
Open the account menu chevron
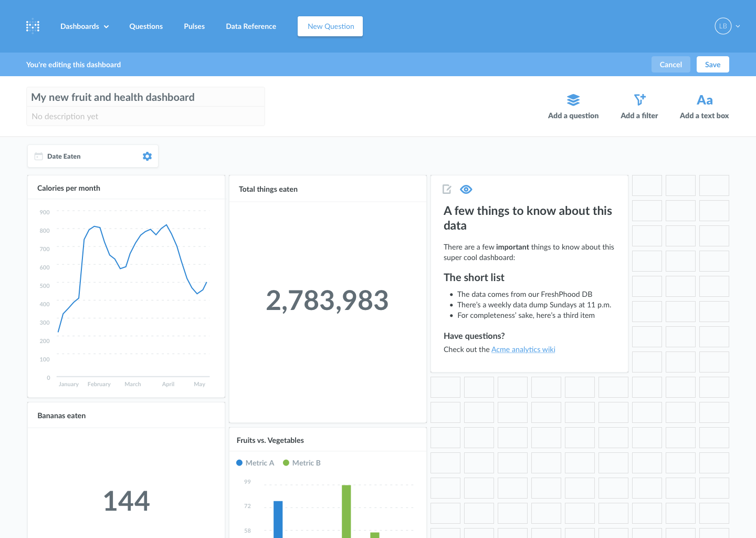738,26
